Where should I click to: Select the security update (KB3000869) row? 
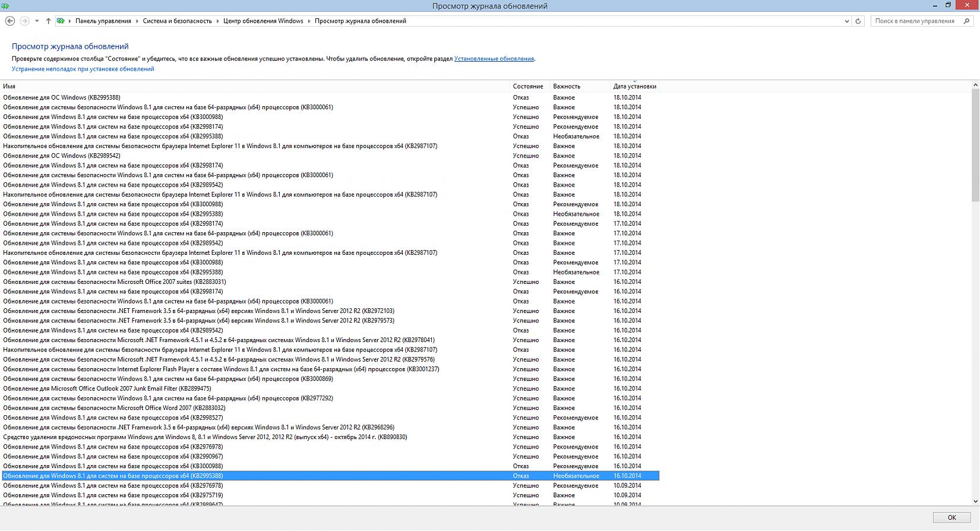[x=330, y=379]
